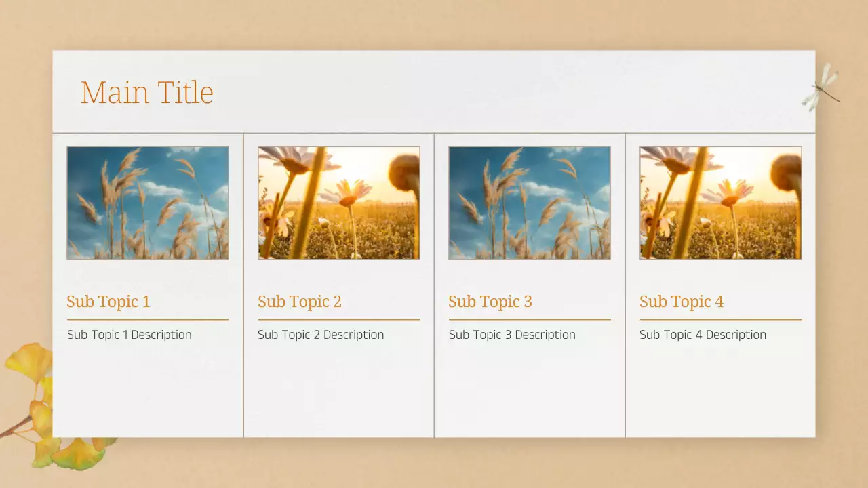
Task: Click the 'Sub Topic 2' heading
Action: tap(300, 302)
